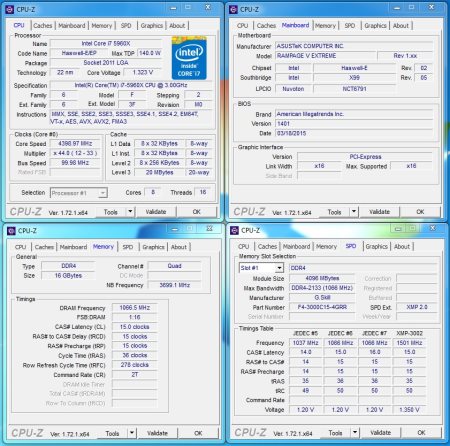The height and width of the screenshot is (446, 450).
Task: Click the Southbridge value 'X99'
Action: 354,78
